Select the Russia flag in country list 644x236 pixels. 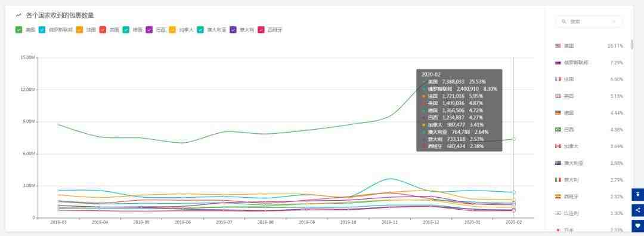[x=558, y=63]
